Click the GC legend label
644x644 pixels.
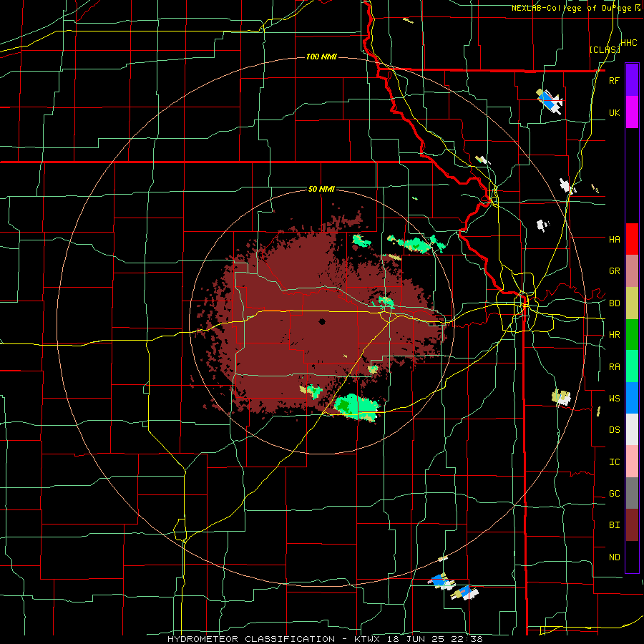pos(614,493)
